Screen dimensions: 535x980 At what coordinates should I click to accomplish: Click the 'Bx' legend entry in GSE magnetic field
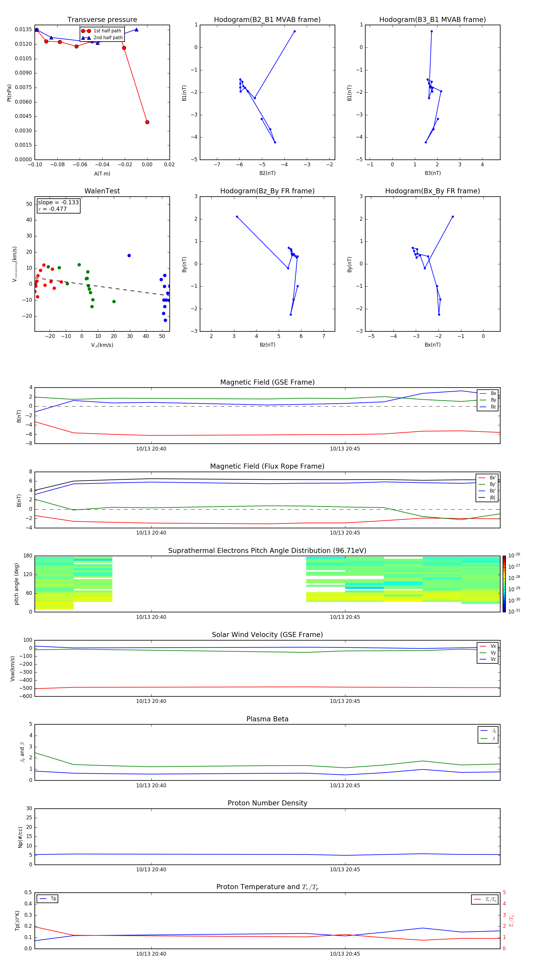tap(488, 393)
